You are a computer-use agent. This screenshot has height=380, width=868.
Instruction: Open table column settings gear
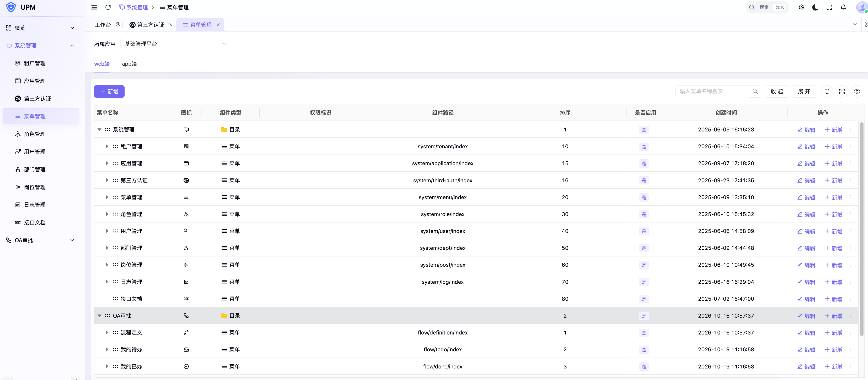click(x=857, y=91)
